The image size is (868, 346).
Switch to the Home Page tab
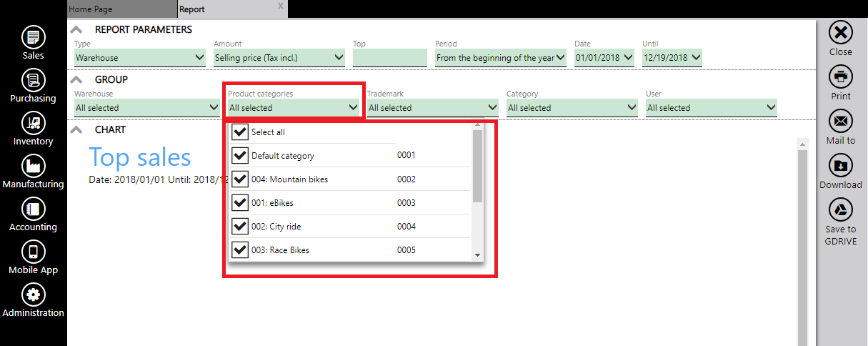click(x=121, y=9)
